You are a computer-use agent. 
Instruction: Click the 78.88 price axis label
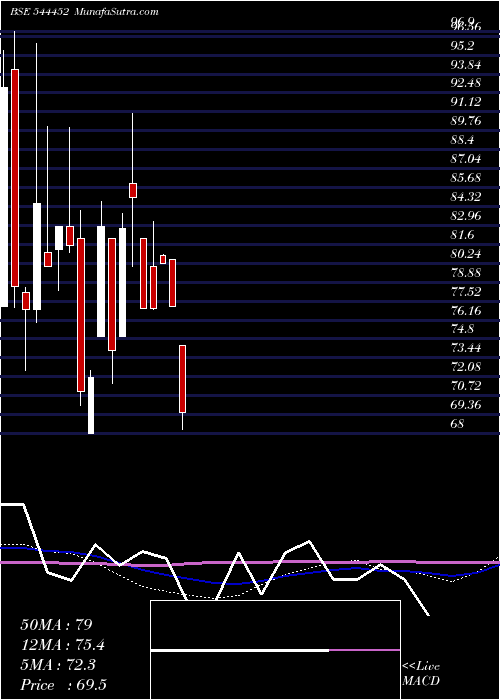tap(465, 273)
